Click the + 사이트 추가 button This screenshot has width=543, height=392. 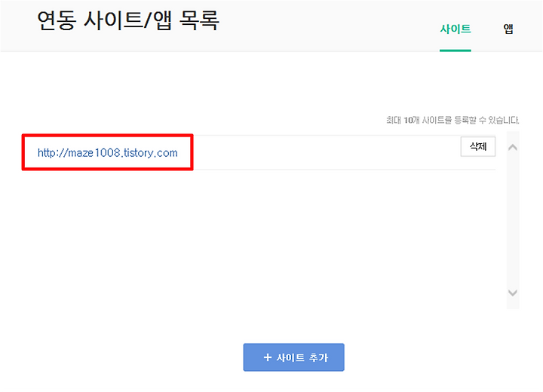click(293, 357)
